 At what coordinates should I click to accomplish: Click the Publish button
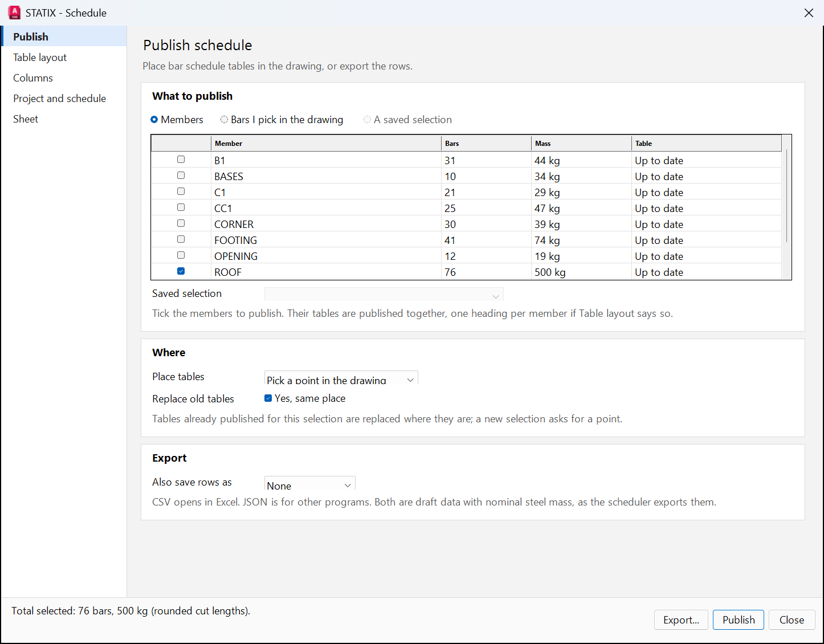(x=739, y=620)
